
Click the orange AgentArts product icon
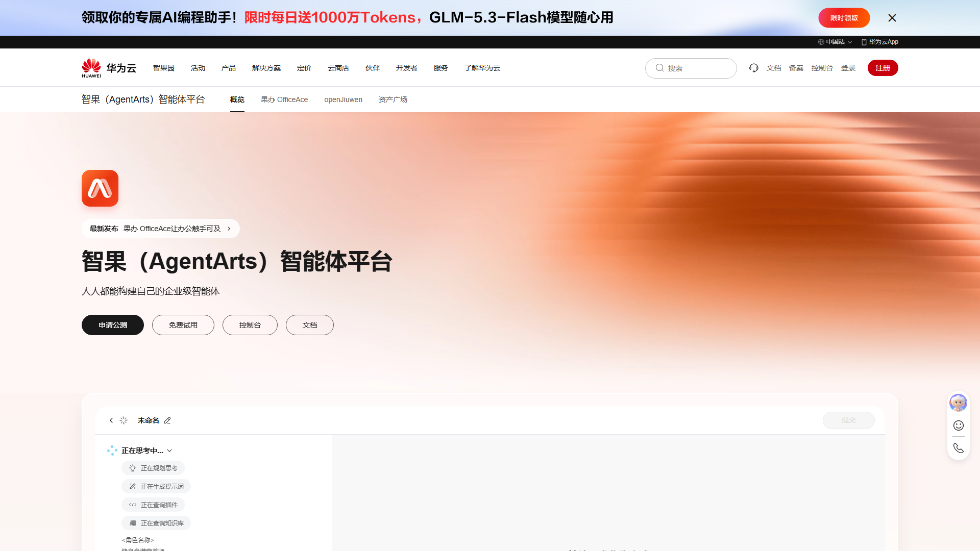pyautogui.click(x=100, y=188)
